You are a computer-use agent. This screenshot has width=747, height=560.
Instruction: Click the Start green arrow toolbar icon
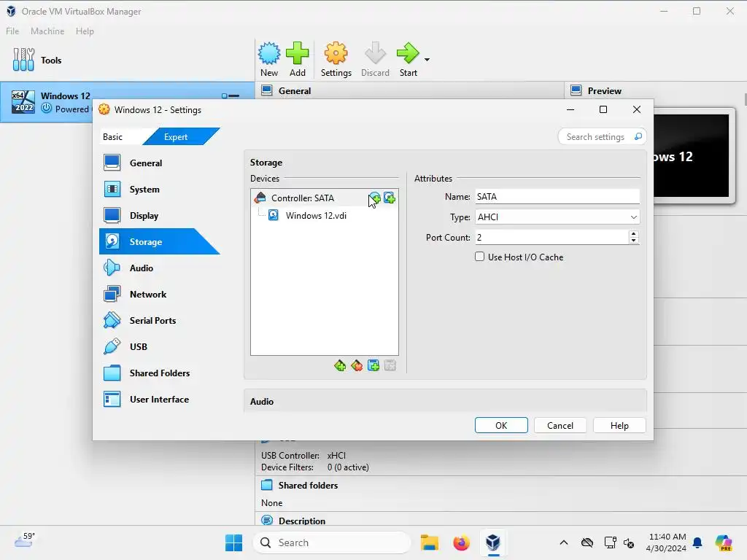click(x=409, y=60)
